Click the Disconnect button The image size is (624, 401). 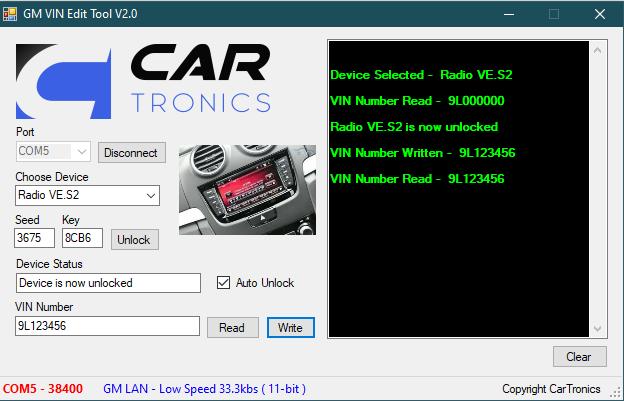[x=132, y=153]
